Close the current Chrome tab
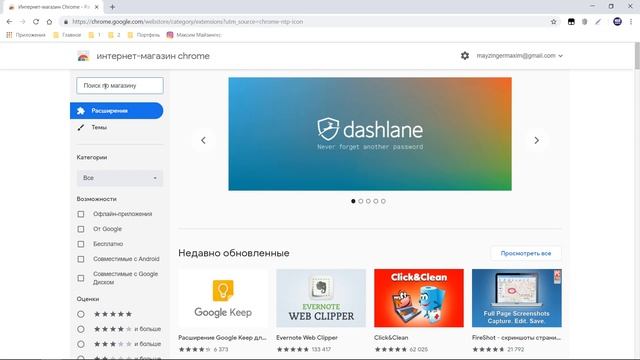Screen dimensions: 640x360 97,7
